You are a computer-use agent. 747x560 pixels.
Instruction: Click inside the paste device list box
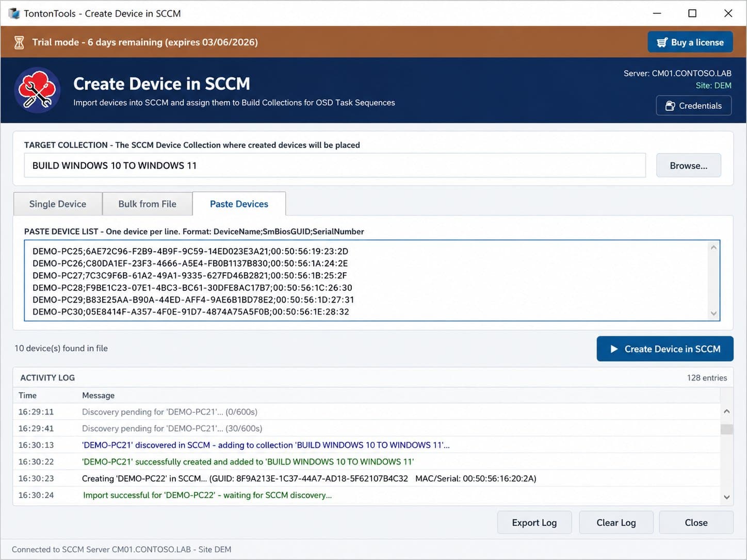(x=371, y=281)
